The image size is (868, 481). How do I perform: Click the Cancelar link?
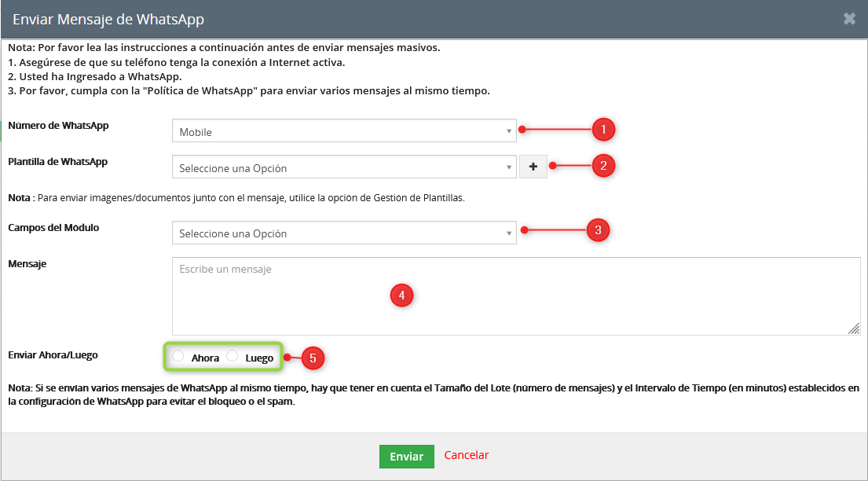tap(466, 455)
